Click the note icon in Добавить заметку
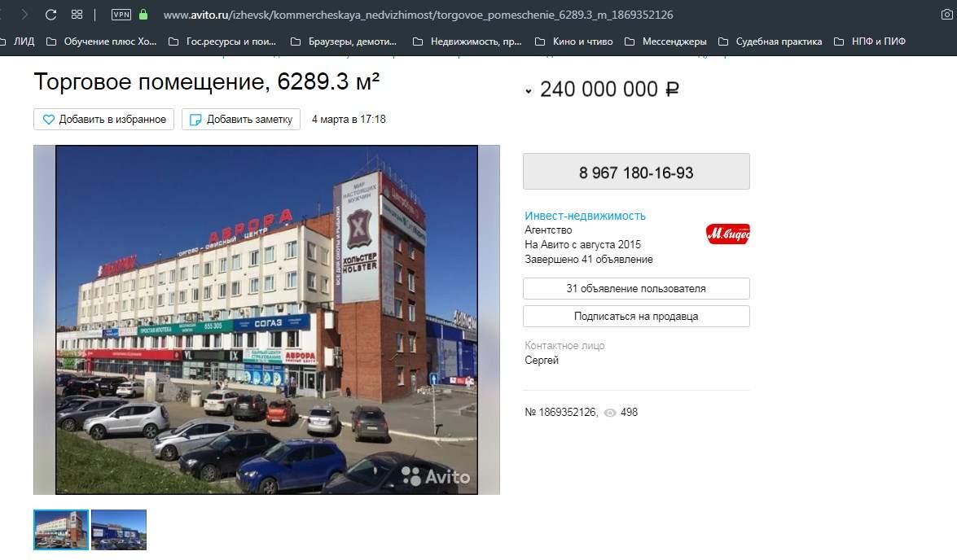957x560 pixels. [195, 120]
